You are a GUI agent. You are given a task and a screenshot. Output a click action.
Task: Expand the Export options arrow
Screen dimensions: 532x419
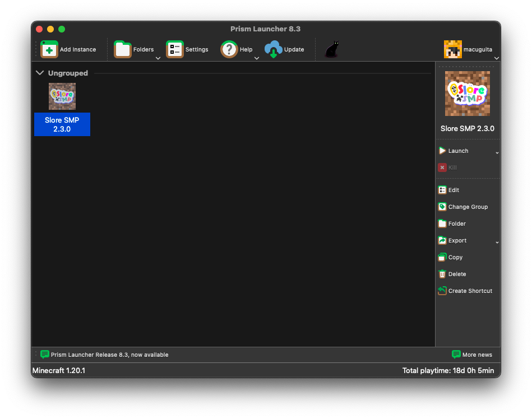pos(497,242)
